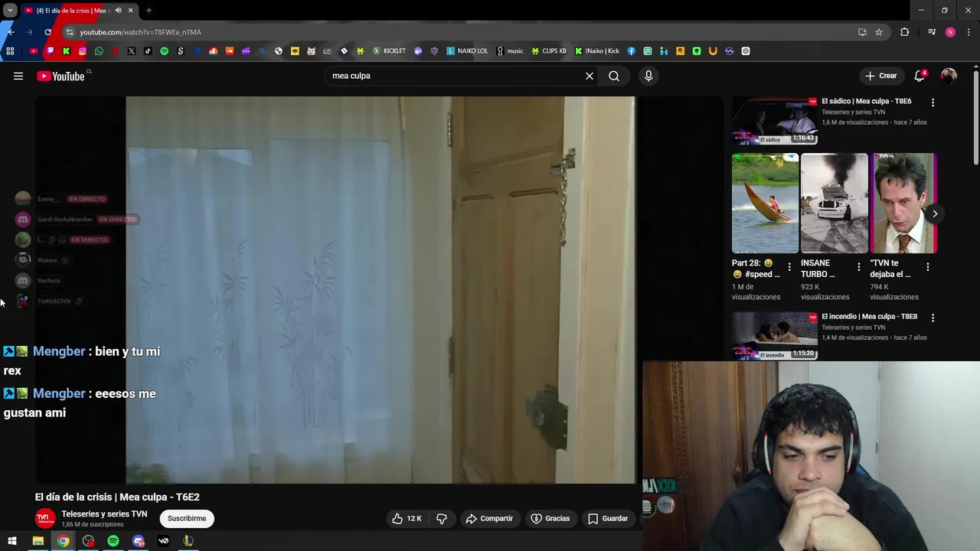Screen dimensions: 980x551
Task: Open the Chrome apps grid shortcut
Action: 10,51
